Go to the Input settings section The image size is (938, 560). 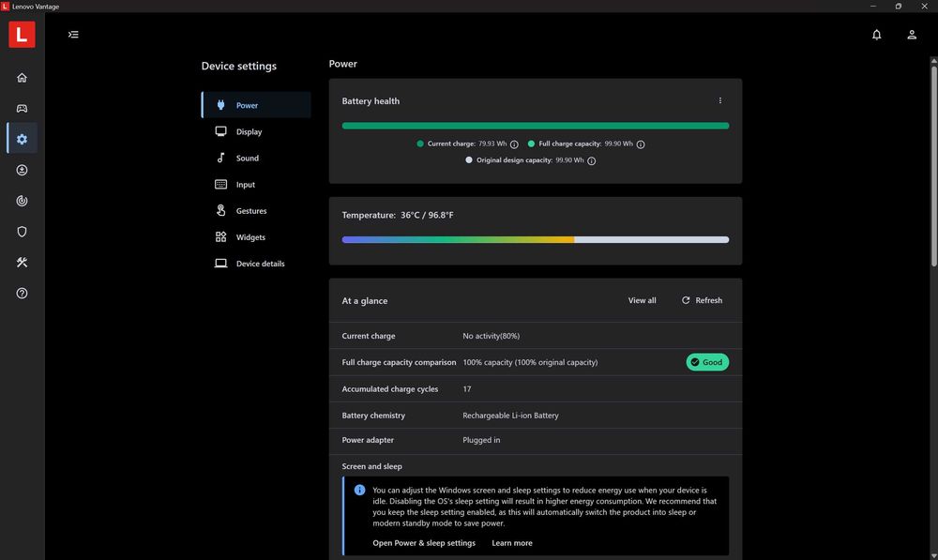256,184
